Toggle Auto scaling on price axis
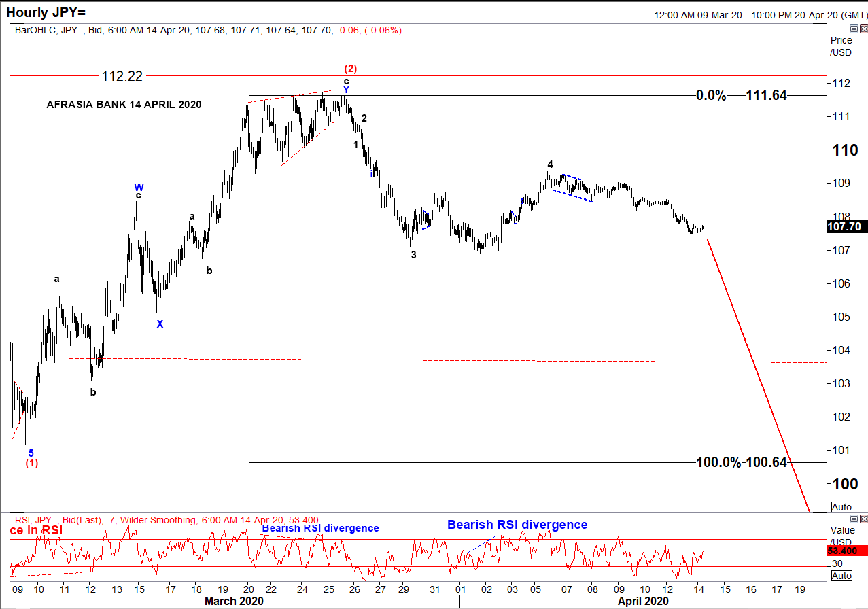The image size is (868, 609). (841, 507)
